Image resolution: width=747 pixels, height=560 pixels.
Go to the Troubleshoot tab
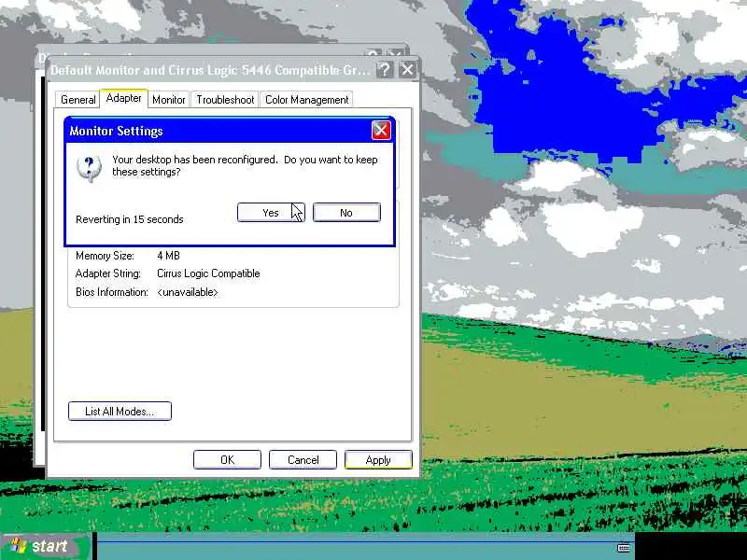click(x=225, y=100)
